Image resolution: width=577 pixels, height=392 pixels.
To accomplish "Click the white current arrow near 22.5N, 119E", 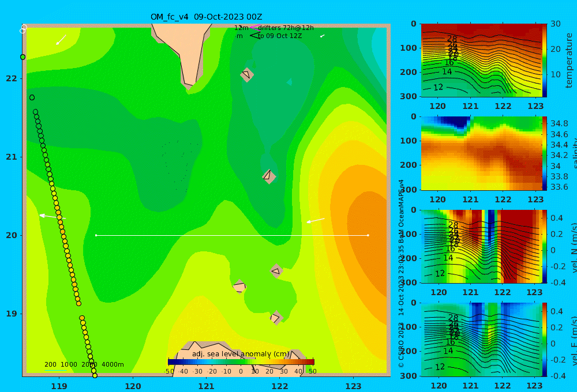I will click(x=61, y=40).
